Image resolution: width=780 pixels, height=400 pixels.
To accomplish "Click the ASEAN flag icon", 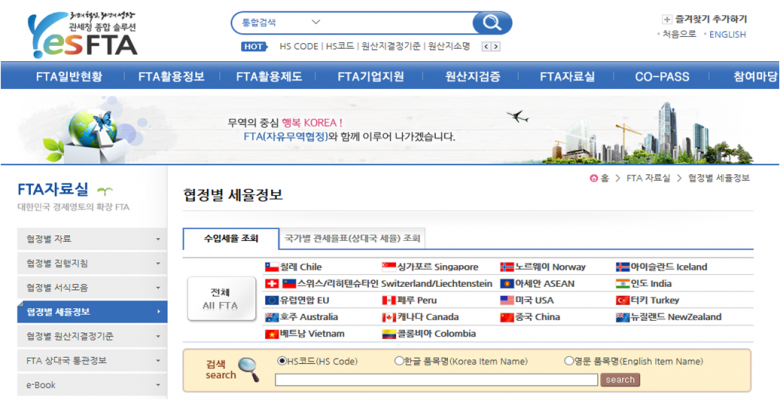I will click(506, 284).
